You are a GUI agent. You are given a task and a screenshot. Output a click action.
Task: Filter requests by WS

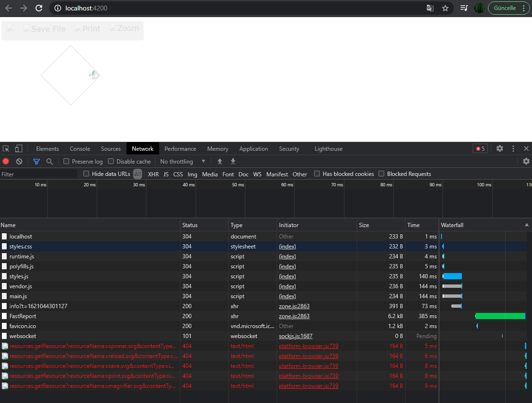pos(257,174)
